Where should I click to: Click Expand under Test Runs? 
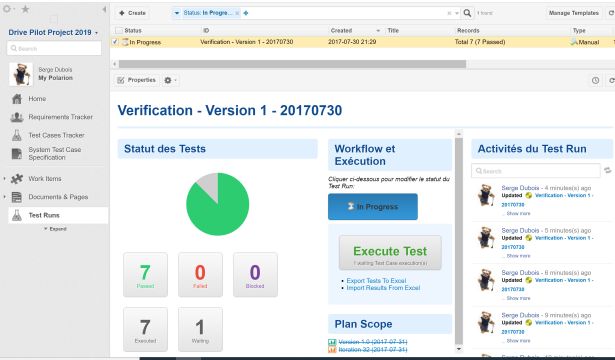point(55,229)
